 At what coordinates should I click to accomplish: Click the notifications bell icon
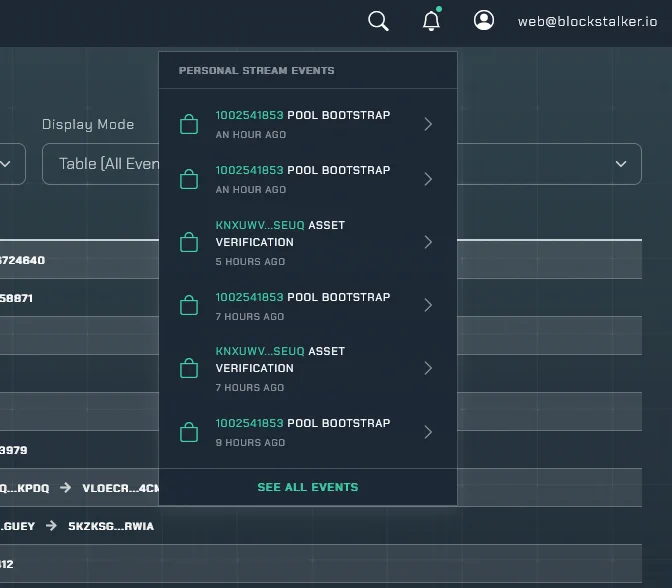point(432,20)
